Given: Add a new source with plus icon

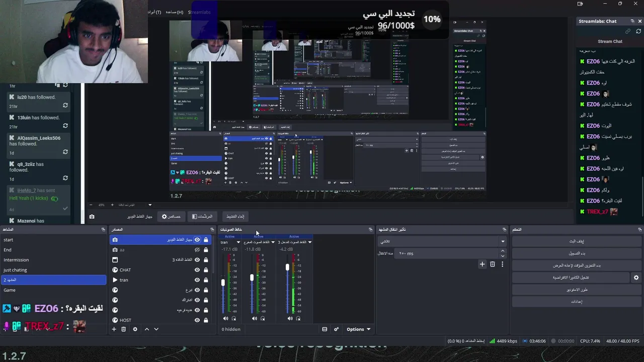Looking at the screenshot, I should pos(114,329).
